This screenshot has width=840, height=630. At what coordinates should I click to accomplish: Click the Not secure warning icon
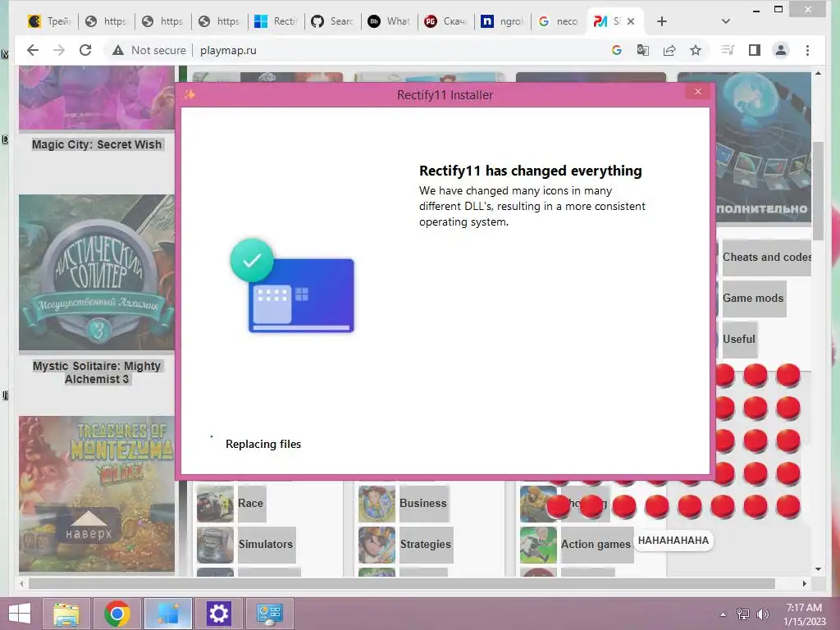click(118, 50)
